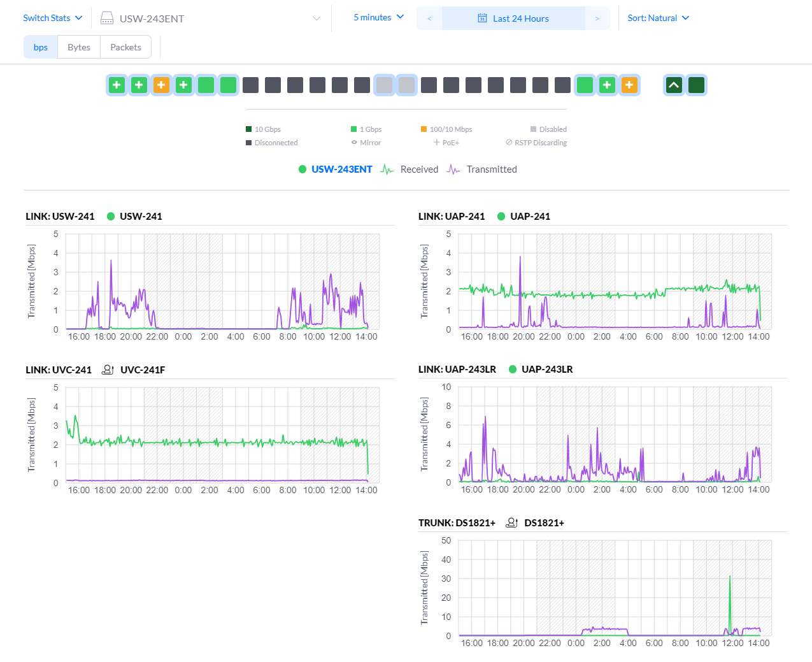Screen dimensions: 812x662
Task: Open the Switch Stats dropdown
Action: tap(52, 18)
